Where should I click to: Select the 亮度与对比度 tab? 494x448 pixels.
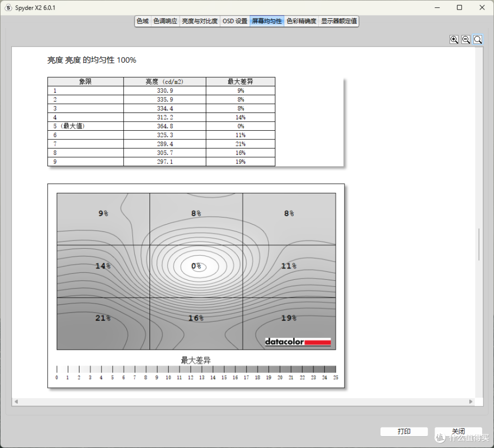click(x=200, y=21)
